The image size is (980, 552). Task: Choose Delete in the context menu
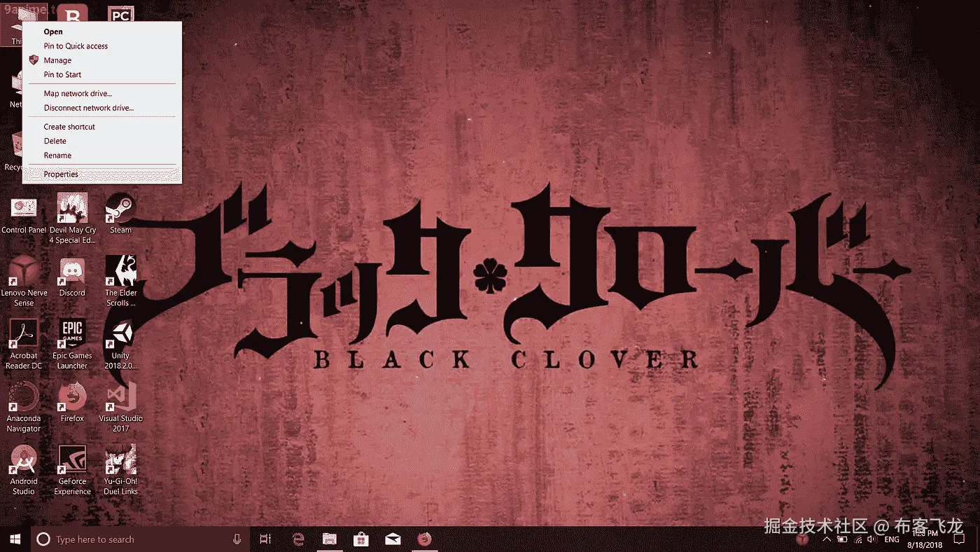tap(101, 141)
